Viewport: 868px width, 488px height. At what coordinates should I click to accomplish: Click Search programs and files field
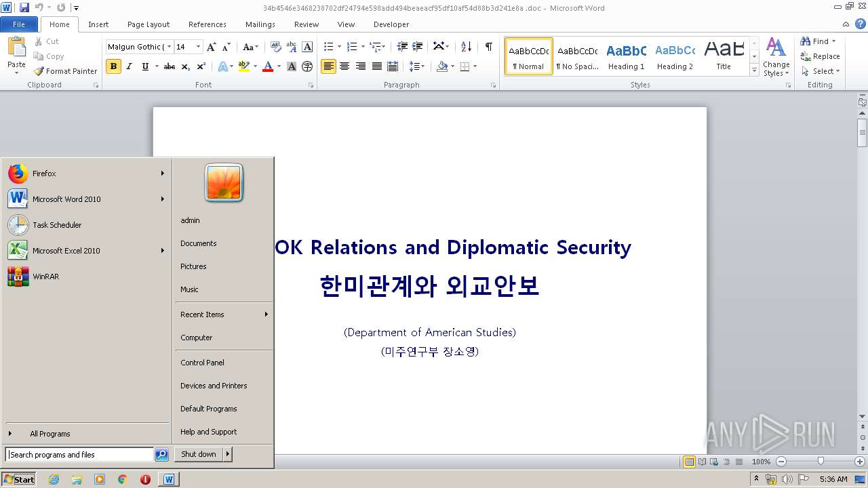(x=79, y=455)
